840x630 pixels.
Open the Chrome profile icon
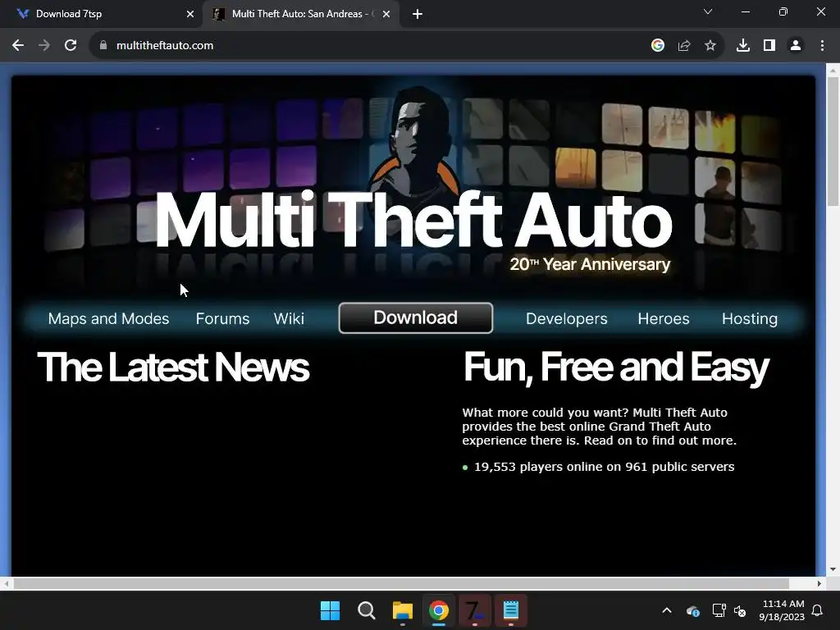[796, 46]
